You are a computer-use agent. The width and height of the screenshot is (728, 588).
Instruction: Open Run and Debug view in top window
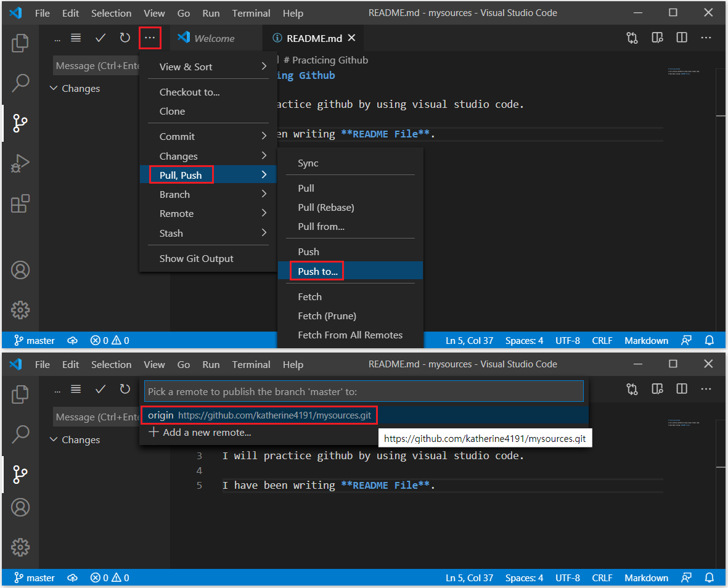coord(20,163)
